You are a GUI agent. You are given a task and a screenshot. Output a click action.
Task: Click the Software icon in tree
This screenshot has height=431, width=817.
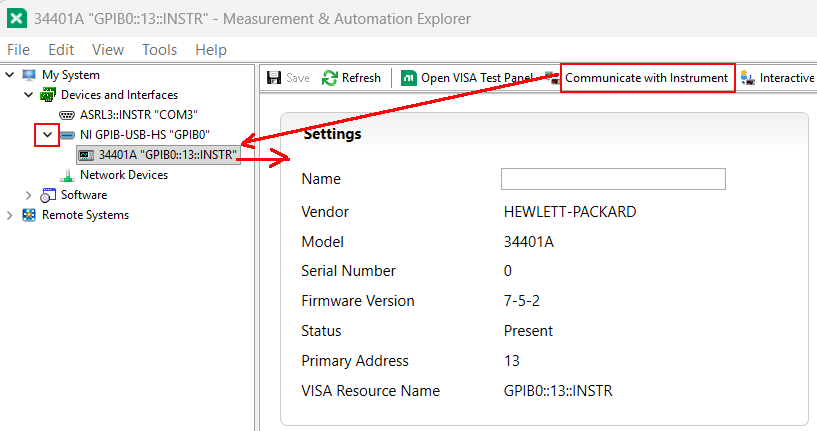coord(48,195)
